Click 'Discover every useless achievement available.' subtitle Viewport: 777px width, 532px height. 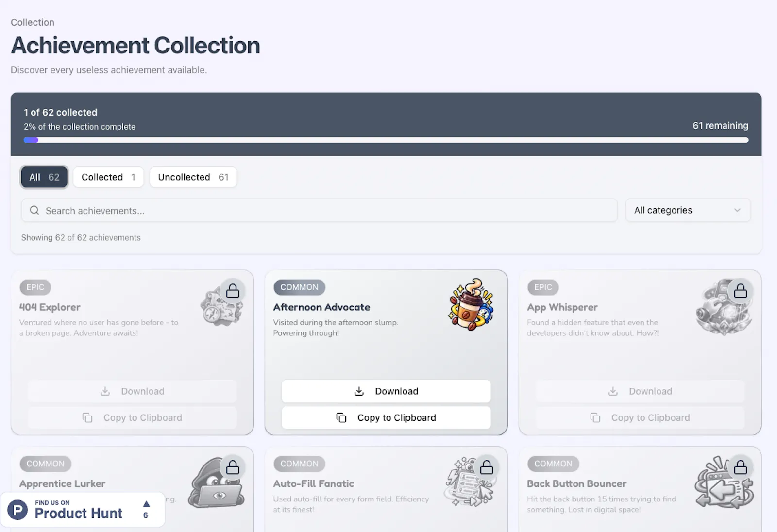click(x=109, y=70)
